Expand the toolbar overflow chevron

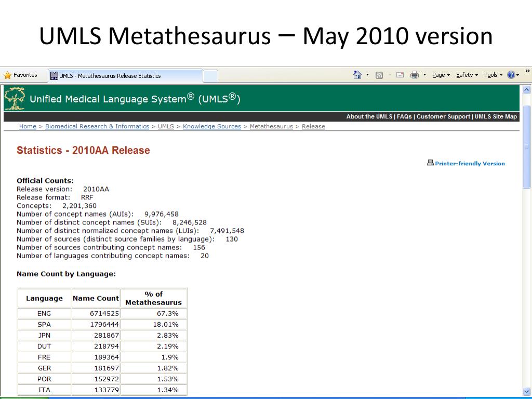coord(528,71)
